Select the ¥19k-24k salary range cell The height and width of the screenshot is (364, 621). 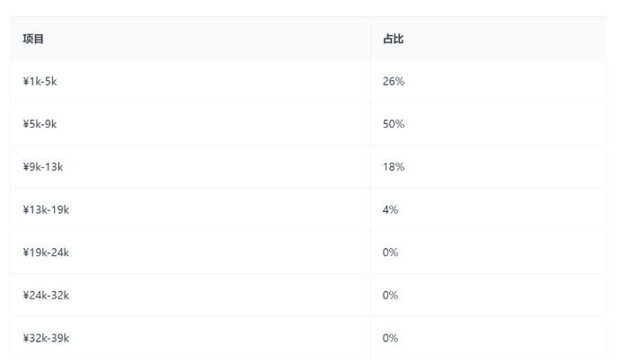[x=46, y=253]
